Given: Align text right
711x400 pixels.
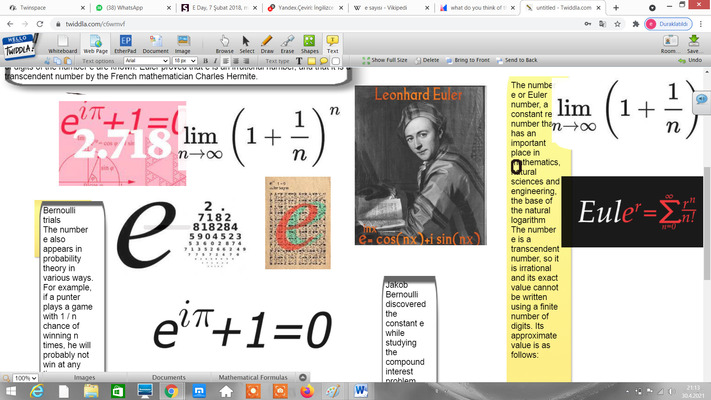Looking at the screenshot, I should 246,61.
